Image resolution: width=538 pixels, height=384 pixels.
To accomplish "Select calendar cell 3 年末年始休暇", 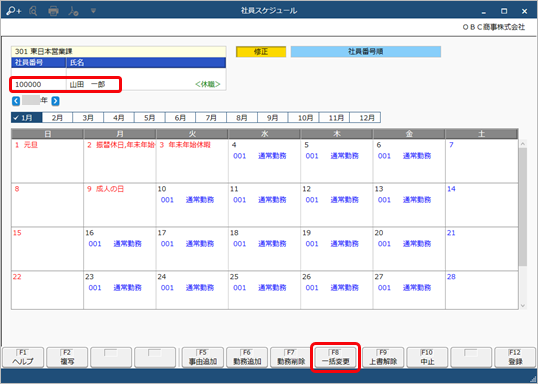I will point(192,161).
